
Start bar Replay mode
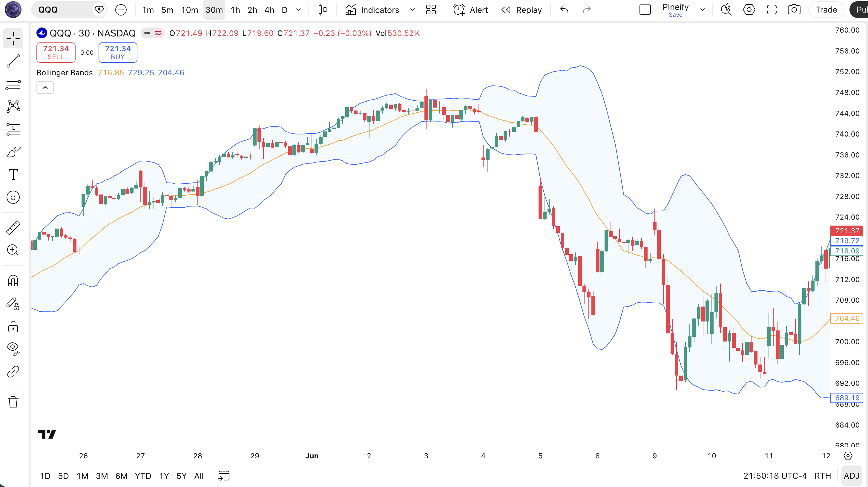click(x=521, y=10)
